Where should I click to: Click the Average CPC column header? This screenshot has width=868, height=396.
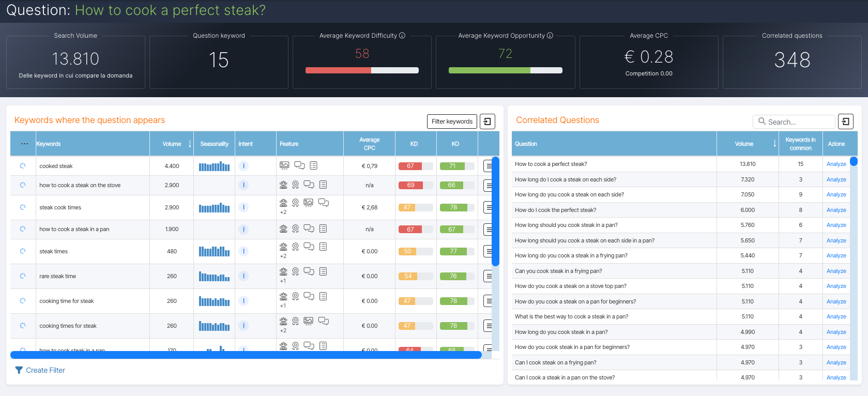point(369,144)
